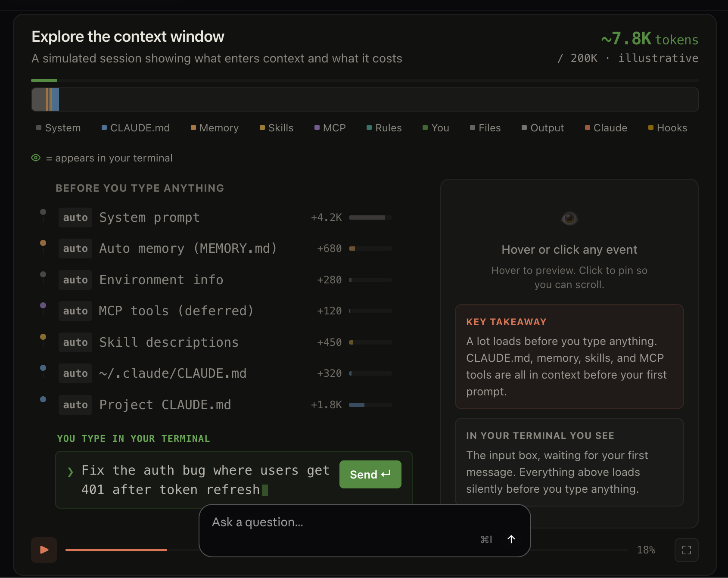
Task: Click the MCP legend item
Action: (x=330, y=128)
